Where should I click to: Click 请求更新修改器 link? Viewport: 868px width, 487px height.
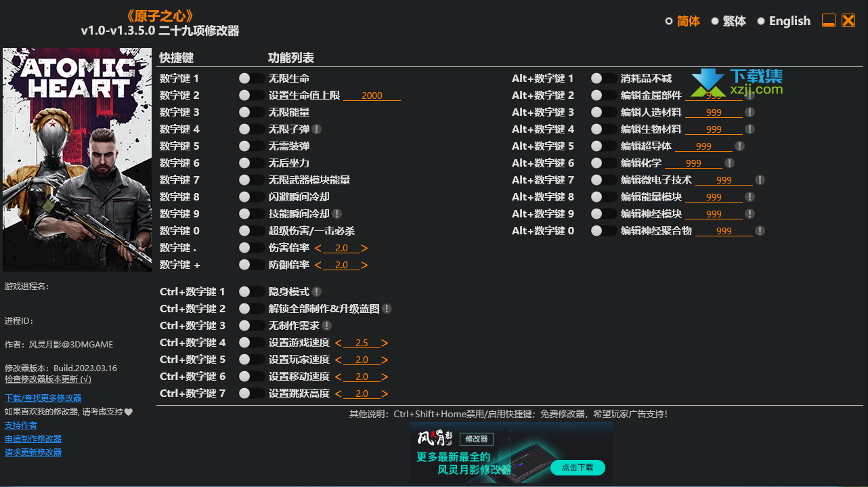click(33, 452)
